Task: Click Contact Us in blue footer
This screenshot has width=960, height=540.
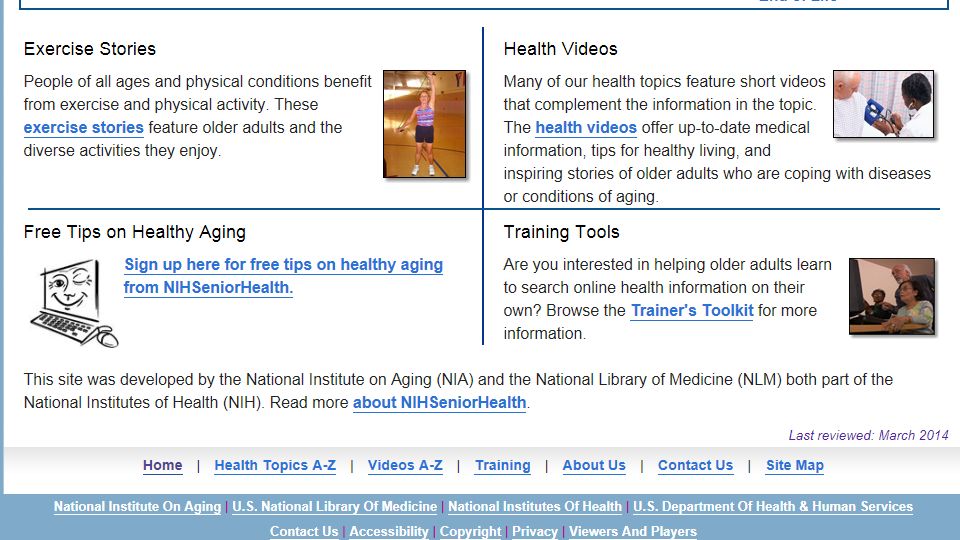Action: [304, 531]
